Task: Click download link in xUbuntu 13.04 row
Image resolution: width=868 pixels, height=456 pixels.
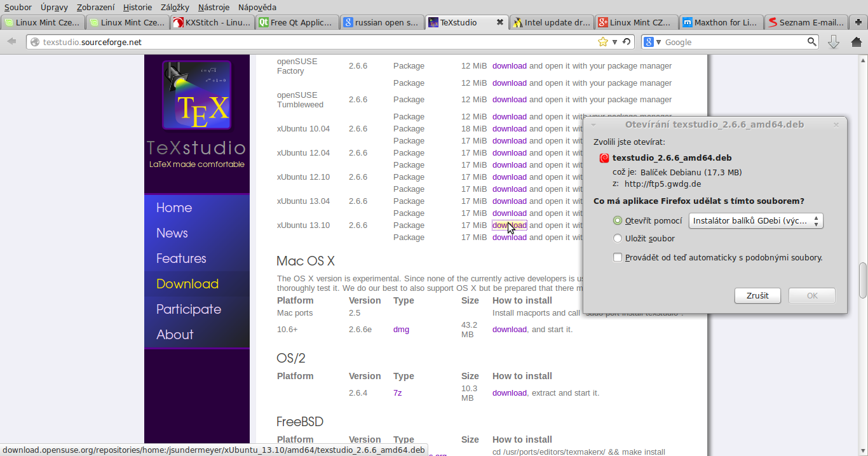Action: coord(510,201)
